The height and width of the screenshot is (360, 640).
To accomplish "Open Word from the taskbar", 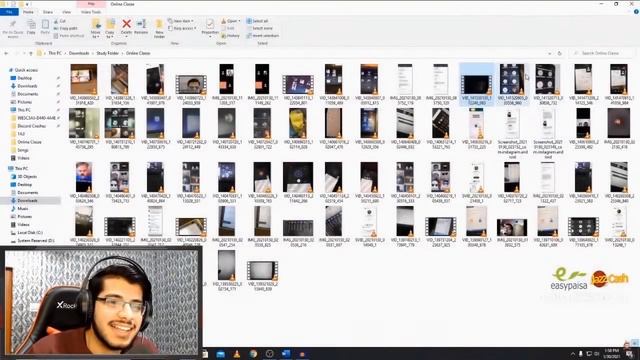I will click(x=286, y=354).
